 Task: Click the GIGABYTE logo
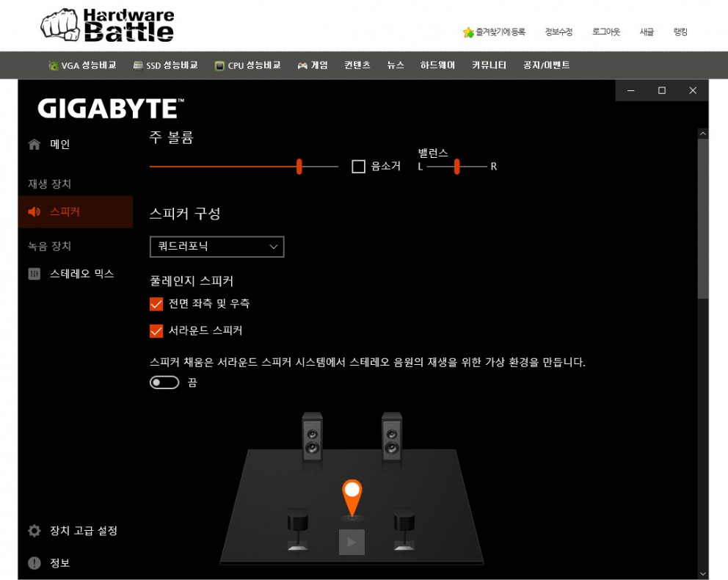point(111,108)
